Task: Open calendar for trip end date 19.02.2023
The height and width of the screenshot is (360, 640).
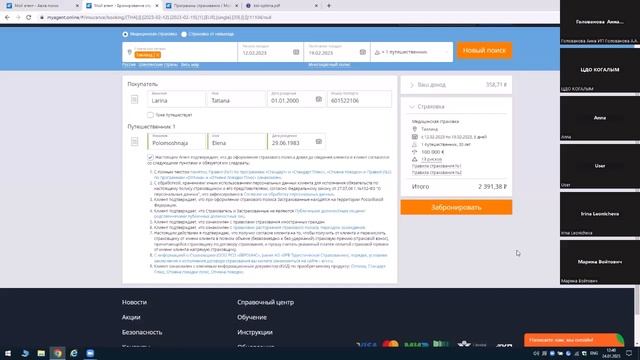Action: point(362,52)
